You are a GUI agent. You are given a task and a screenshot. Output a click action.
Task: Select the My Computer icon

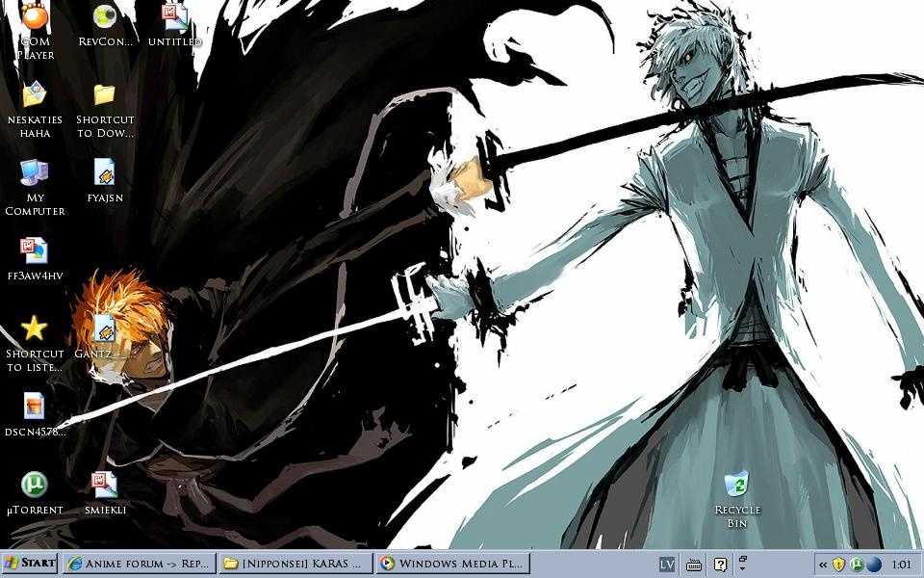[35, 172]
